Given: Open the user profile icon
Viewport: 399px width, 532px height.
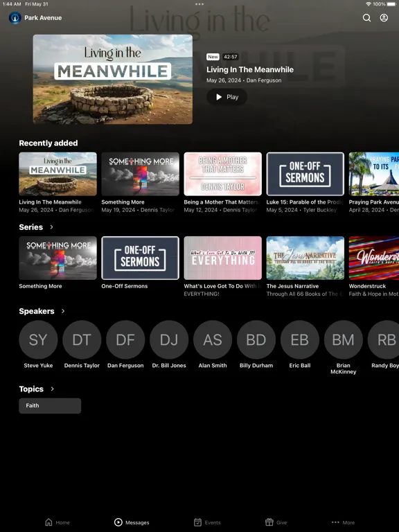Looking at the screenshot, I should [384, 17].
